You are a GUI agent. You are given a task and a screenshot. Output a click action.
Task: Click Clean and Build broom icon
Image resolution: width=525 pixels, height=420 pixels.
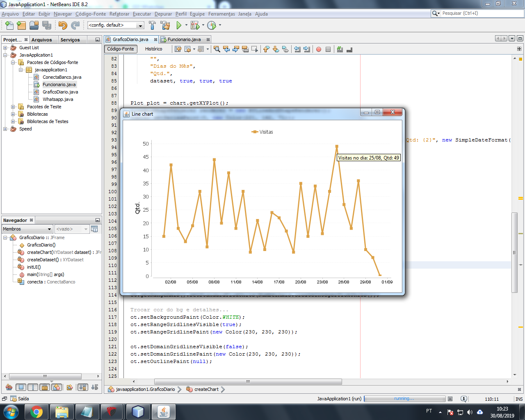pyautogui.click(x=165, y=25)
